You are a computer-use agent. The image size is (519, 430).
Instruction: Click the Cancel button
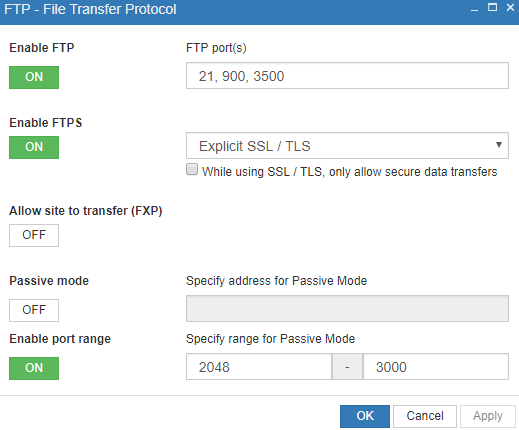[425, 416]
